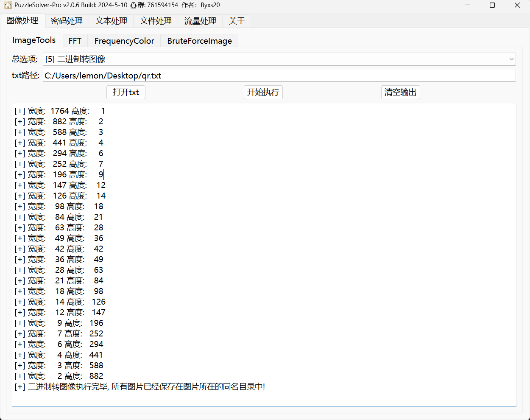This screenshot has width=530, height=420.
Task: Click output line 宽度 2 高度 882
Action: [59, 376]
